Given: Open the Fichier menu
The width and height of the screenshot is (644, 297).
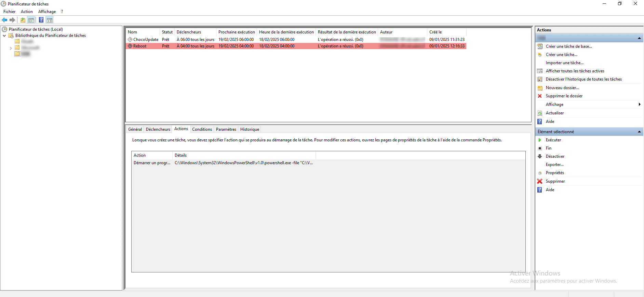Looking at the screenshot, I should 9,12.
